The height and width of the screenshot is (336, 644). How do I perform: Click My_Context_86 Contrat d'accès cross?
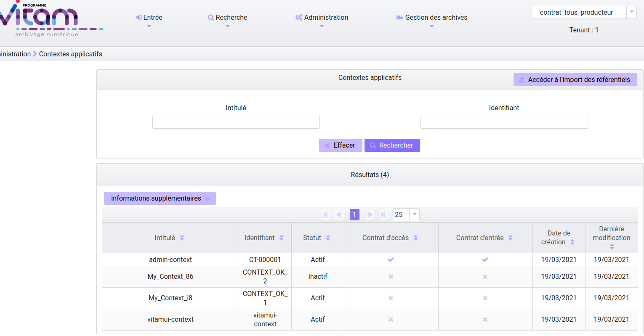click(391, 277)
